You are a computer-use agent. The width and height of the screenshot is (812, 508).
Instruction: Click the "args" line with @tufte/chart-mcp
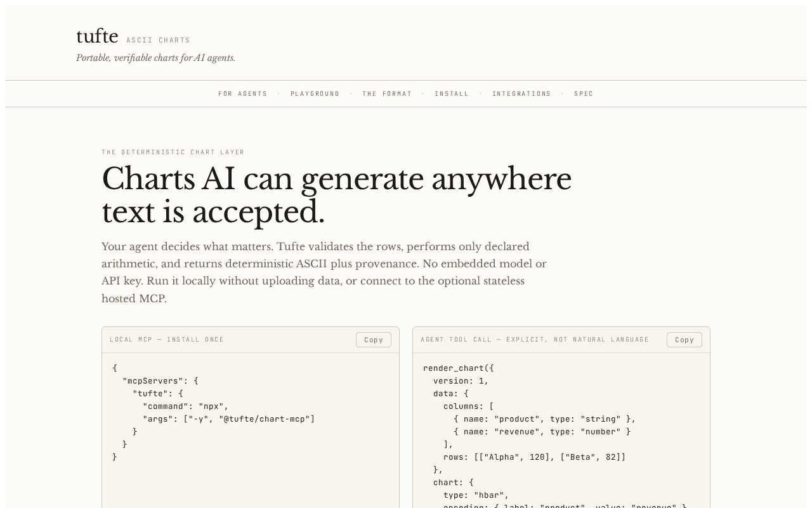[x=229, y=419]
